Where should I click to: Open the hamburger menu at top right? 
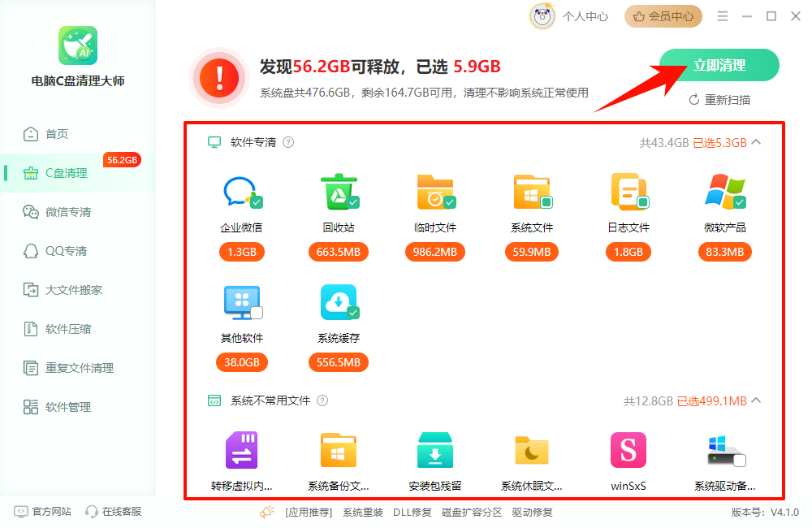click(722, 15)
